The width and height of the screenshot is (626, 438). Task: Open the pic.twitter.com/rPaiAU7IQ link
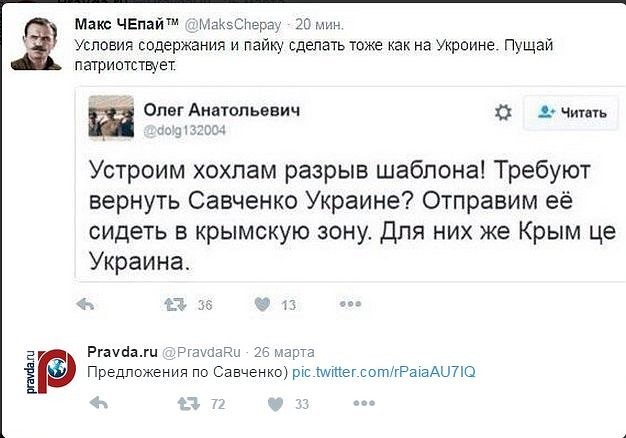(x=383, y=372)
